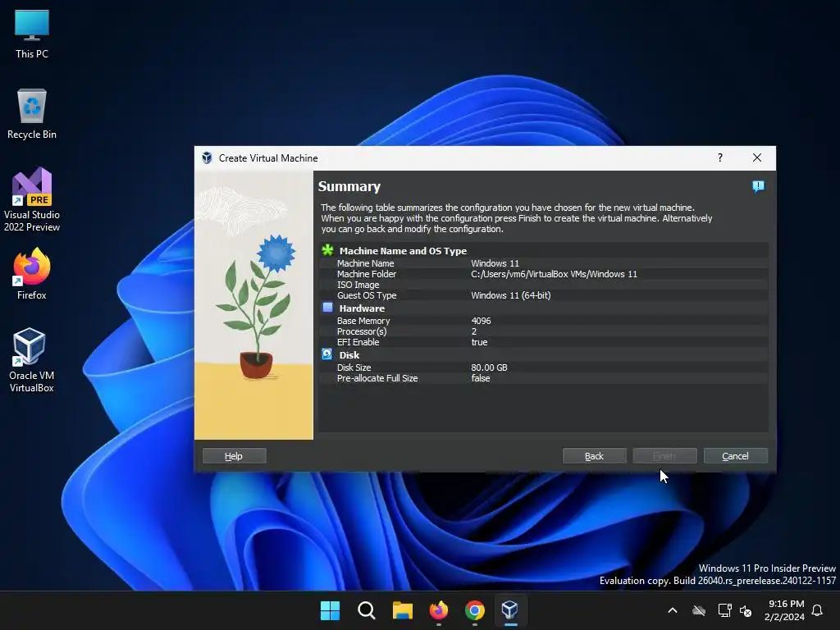Select Visual Studio 2022 Preview shortcut

pyautogui.click(x=32, y=199)
